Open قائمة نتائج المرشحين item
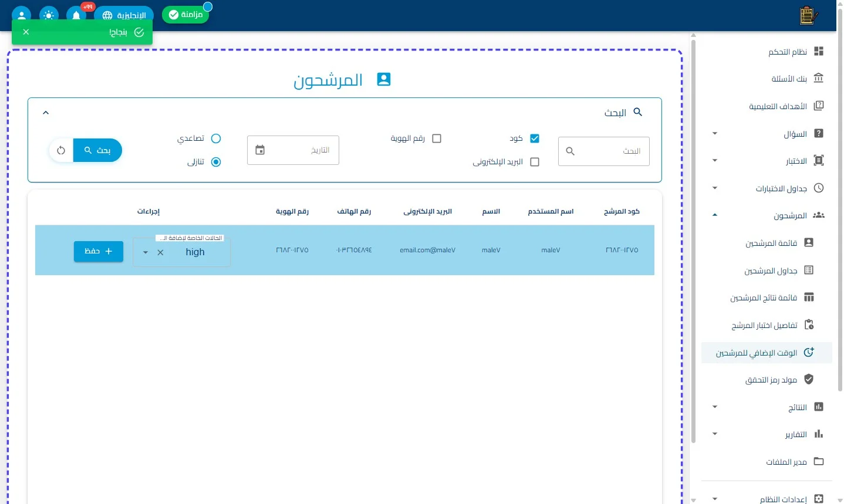This screenshot has width=844, height=504. pos(767,297)
